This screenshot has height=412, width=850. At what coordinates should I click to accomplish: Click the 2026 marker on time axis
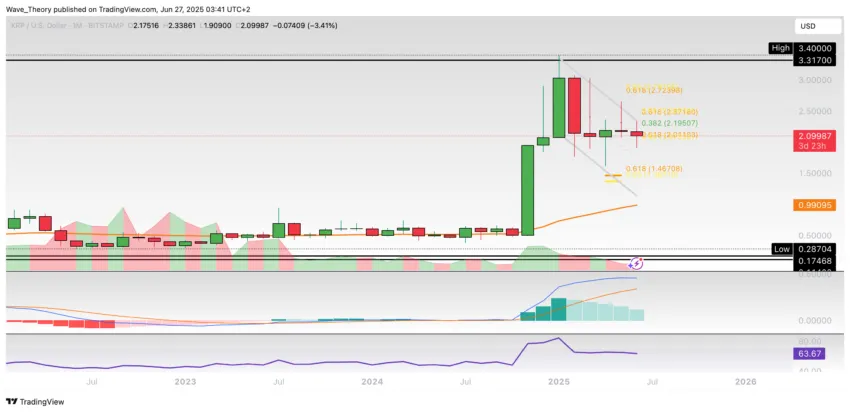(746, 382)
